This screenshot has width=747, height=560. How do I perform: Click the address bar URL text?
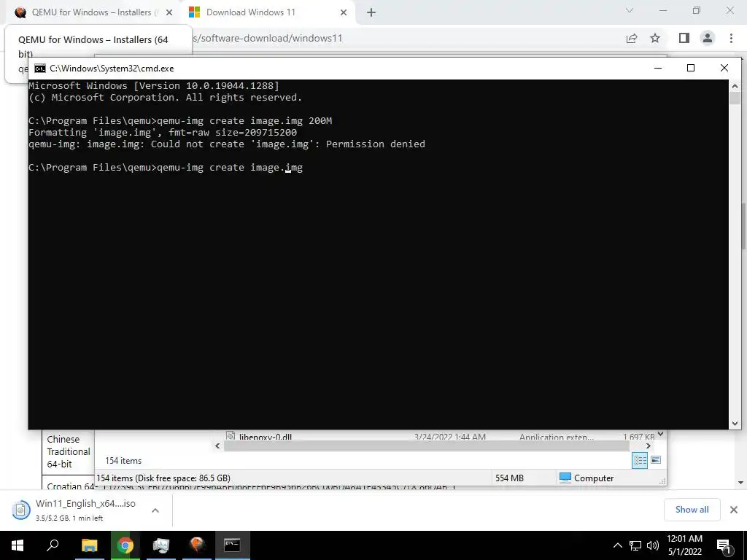(x=268, y=38)
